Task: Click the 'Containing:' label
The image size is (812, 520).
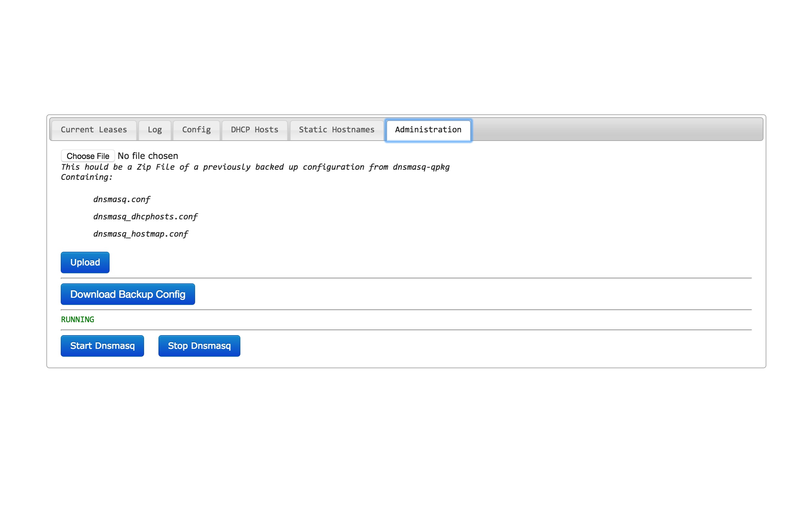Action: click(x=87, y=177)
